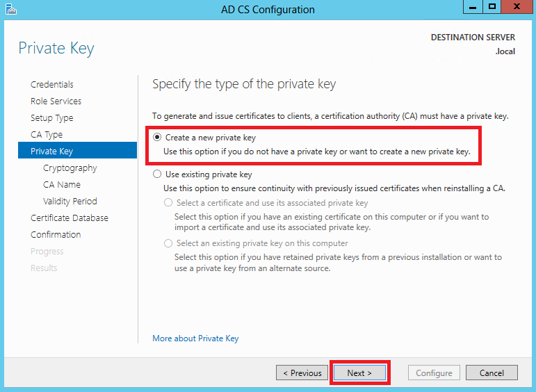Screen dimensions: 536x392
Task: Click the Next button
Action: 359,373
